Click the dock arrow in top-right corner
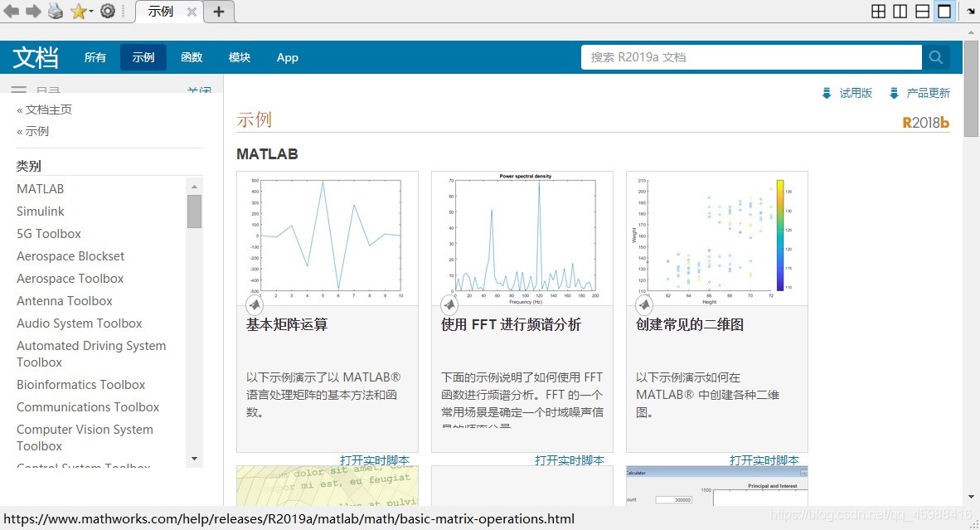 971,11
